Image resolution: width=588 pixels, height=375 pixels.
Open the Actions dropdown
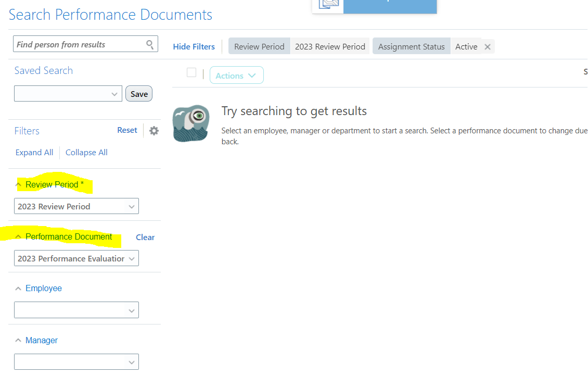pyautogui.click(x=236, y=75)
